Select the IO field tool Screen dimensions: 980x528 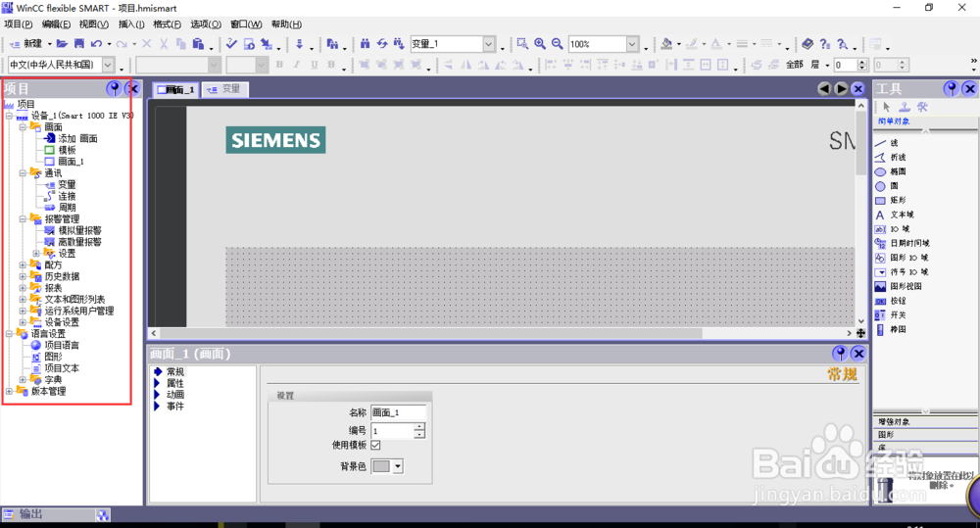(893, 229)
